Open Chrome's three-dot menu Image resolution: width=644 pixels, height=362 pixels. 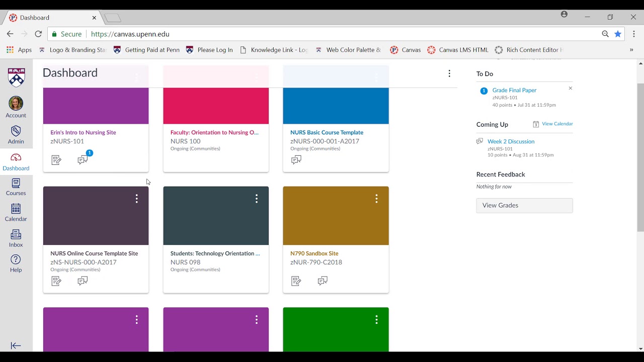(x=633, y=34)
